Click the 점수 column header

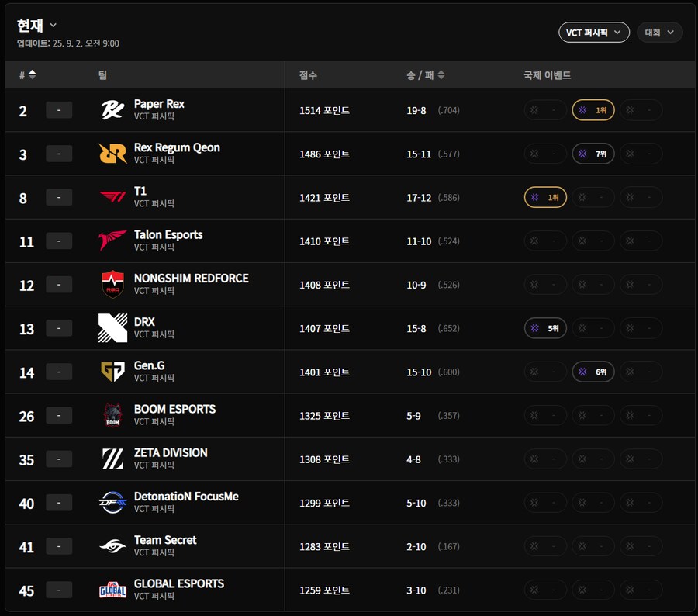tap(308, 74)
